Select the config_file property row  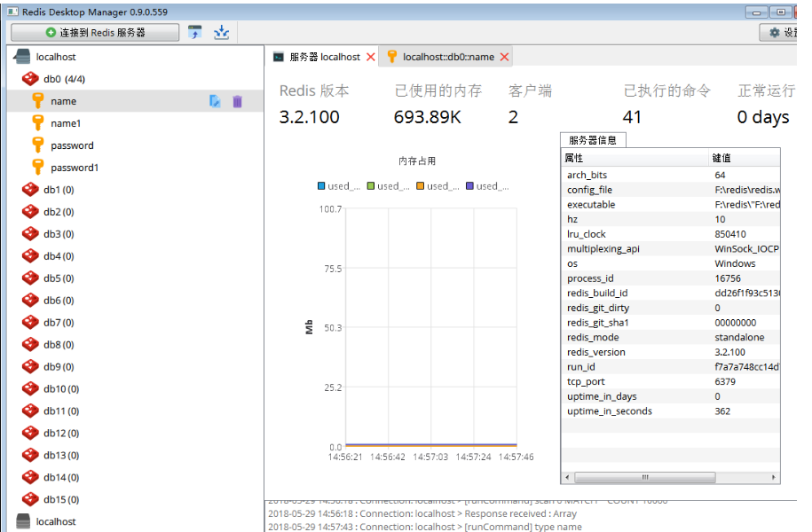(x=671, y=190)
